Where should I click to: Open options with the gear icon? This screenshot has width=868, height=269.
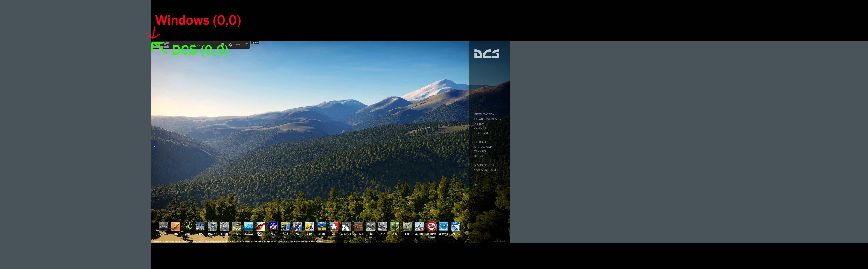pyautogui.click(x=230, y=45)
